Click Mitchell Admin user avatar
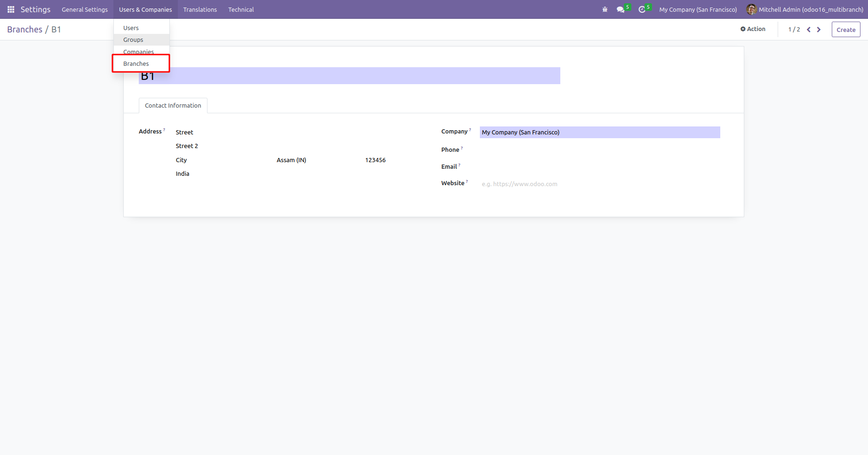The width and height of the screenshot is (868, 455). point(751,9)
